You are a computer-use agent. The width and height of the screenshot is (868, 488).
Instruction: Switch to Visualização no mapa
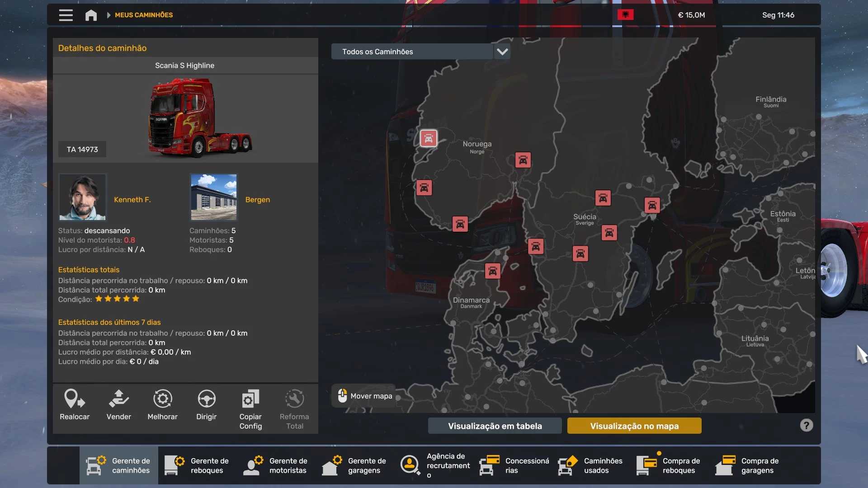(x=634, y=426)
